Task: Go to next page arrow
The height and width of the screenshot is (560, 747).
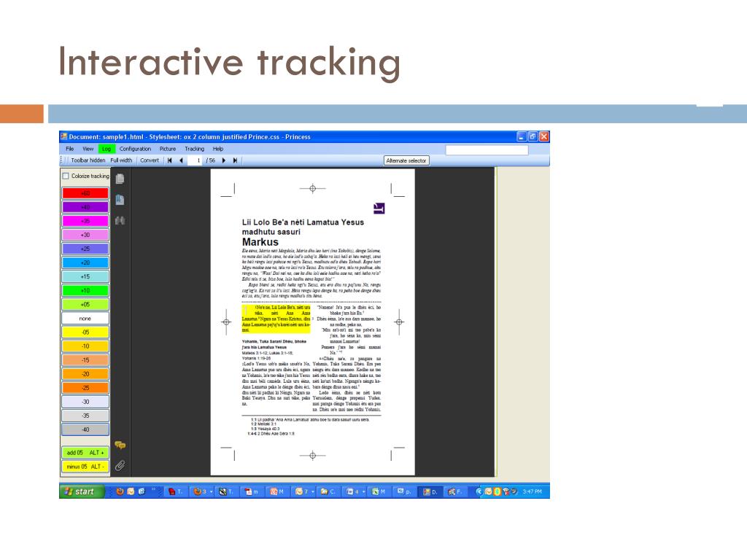Action: click(223, 160)
